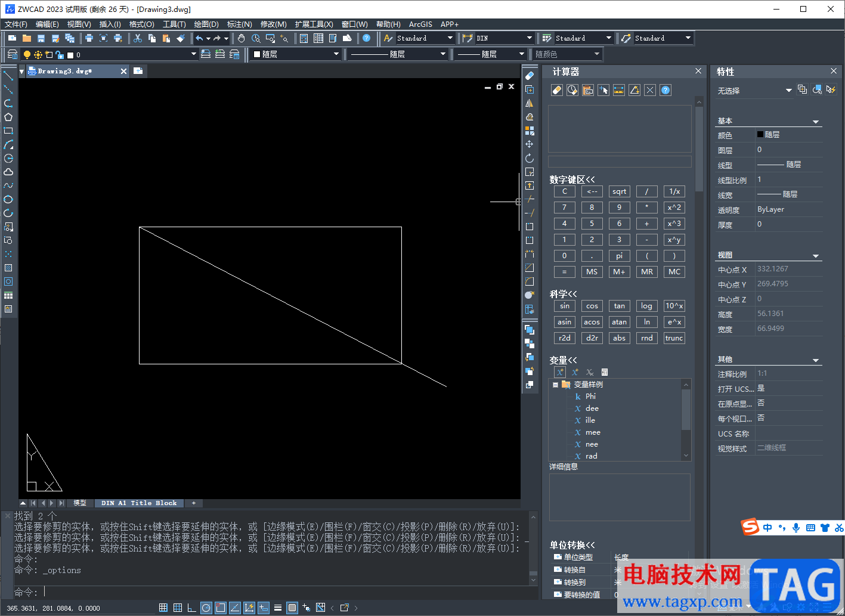Open the Layer Properties Manager icon
Screen dimensions: 845x616
(x=12, y=54)
